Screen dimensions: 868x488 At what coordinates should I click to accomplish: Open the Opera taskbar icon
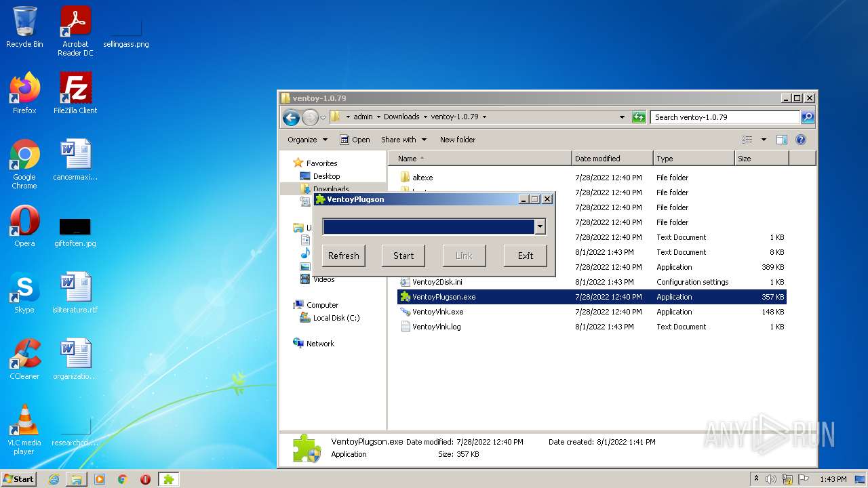click(145, 479)
